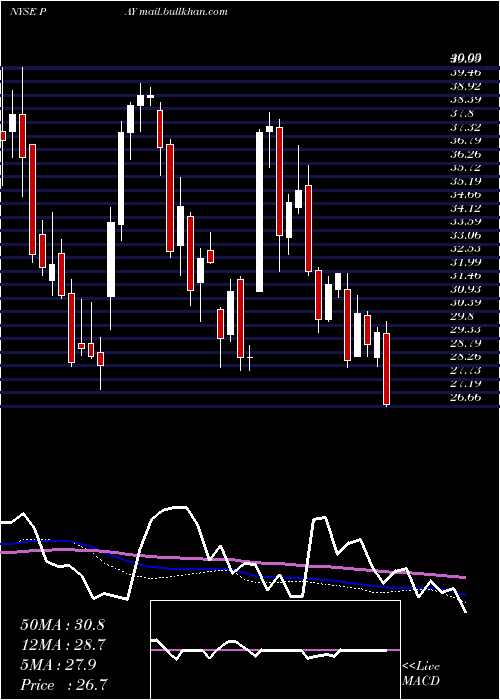
Task: Click the mail.bullkhan.com watermark text
Action: [183, 12]
